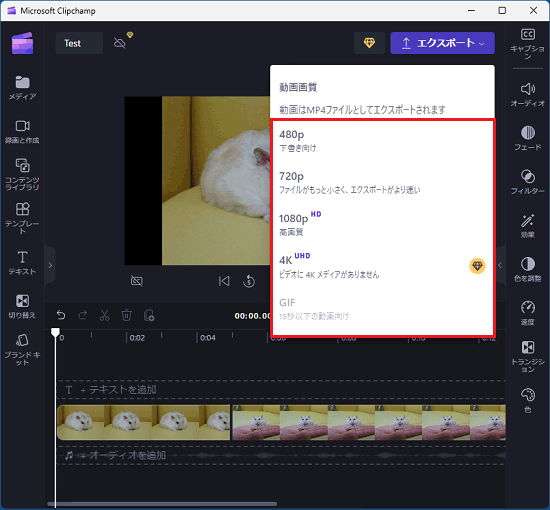The width and height of the screenshot is (550, 510).
Task: Click the video preview image
Action: point(197,181)
